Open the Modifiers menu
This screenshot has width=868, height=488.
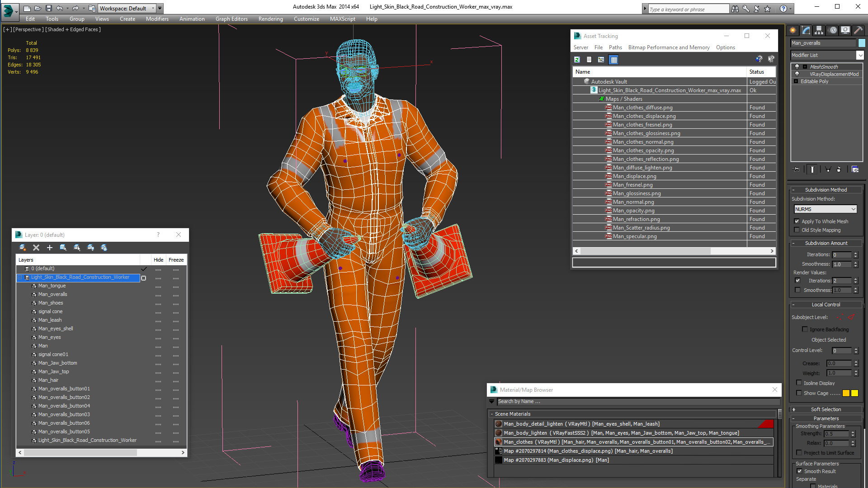click(x=157, y=19)
